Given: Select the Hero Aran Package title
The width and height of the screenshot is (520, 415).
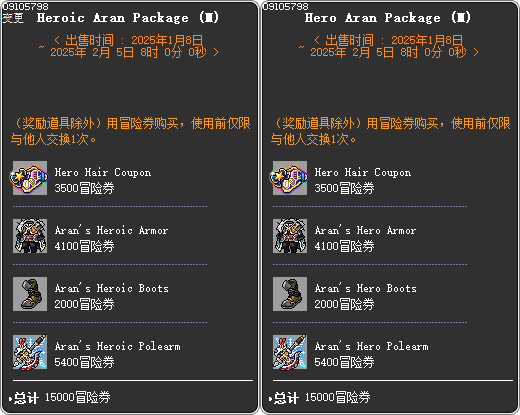Looking at the screenshot, I should (388, 18).
